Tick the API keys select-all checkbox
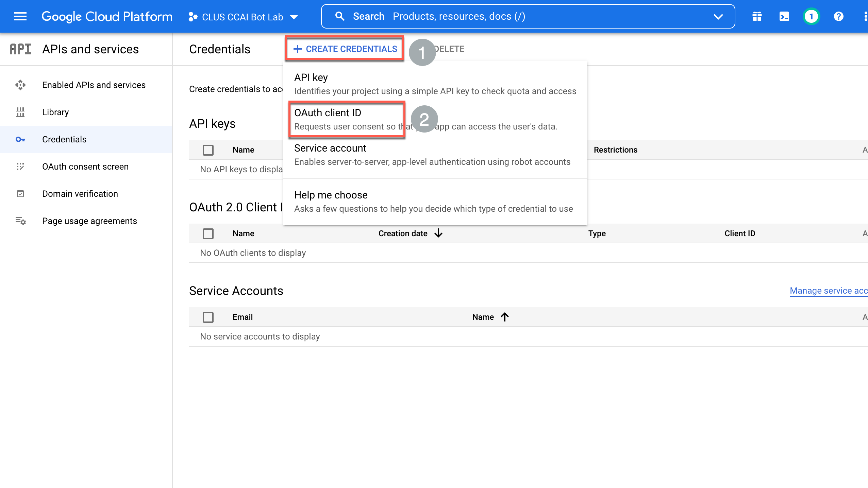The height and width of the screenshot is (488, 868). click(x=208, y=150)
